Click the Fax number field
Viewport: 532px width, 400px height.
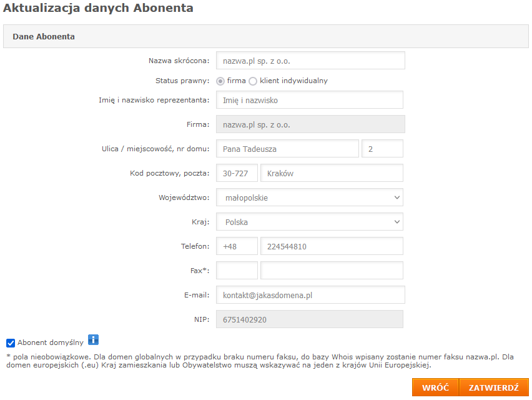[332, 270]
